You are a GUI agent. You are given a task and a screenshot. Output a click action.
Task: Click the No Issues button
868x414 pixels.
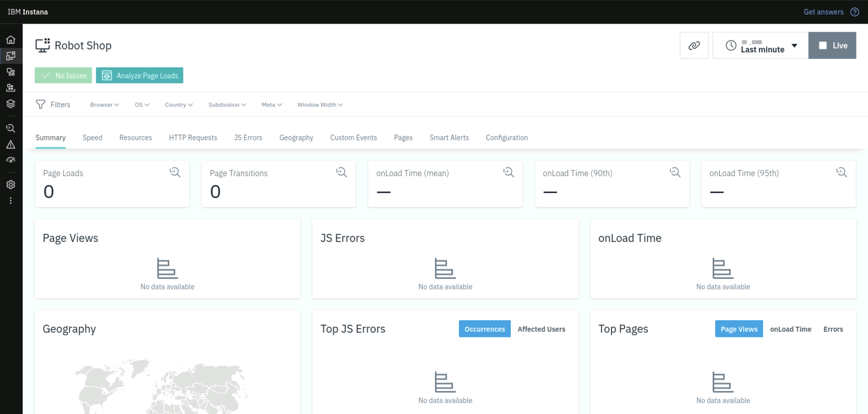[x=63, y=75]
